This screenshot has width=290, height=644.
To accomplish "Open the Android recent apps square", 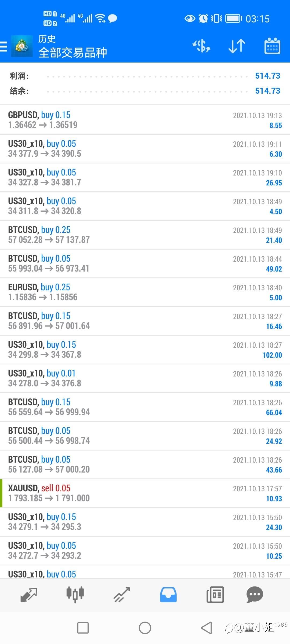I will point(83,628).
